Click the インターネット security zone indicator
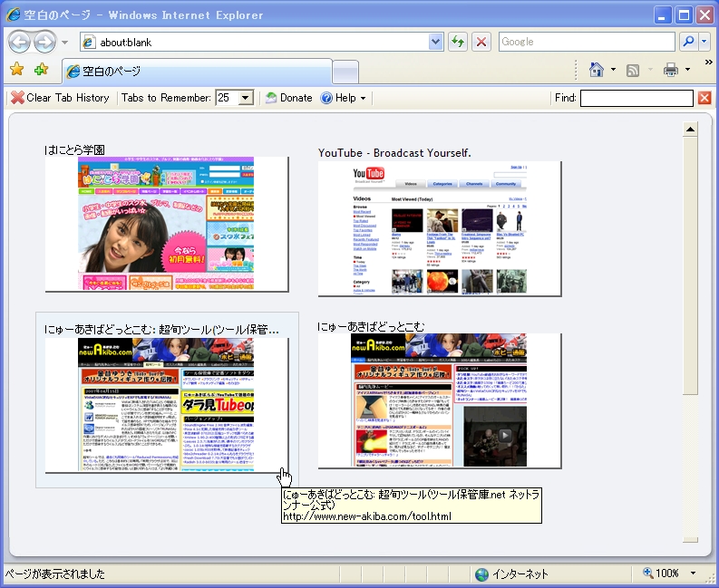 [x=511, y=574]
